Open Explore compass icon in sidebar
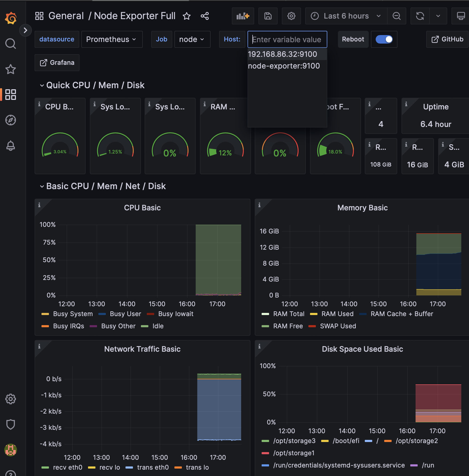Image resolution: width=469 pixels, height=476 pixels. 11,120
